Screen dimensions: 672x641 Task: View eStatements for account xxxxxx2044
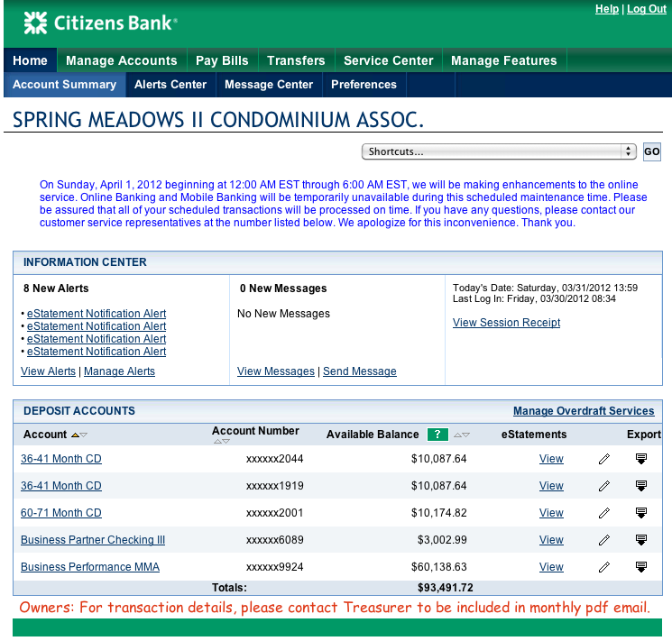(x=551, y=459)
